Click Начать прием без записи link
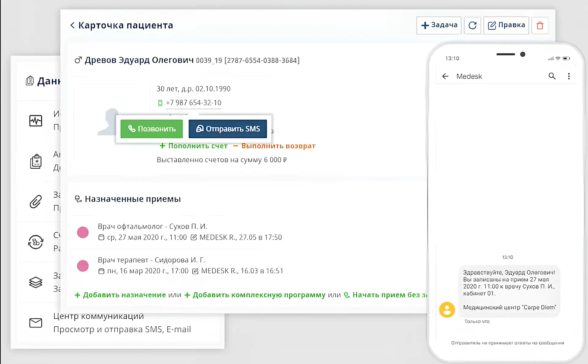Screen dimensions: 588x364 click(385, 295)
